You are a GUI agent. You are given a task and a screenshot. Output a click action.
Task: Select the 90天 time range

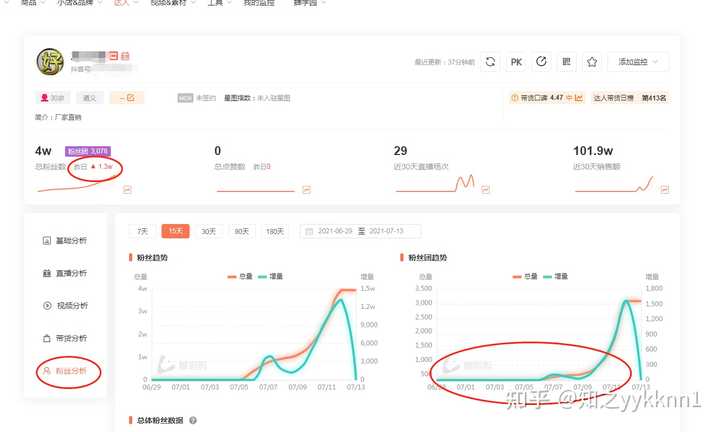pyautogui.click(x=242, y=231)
